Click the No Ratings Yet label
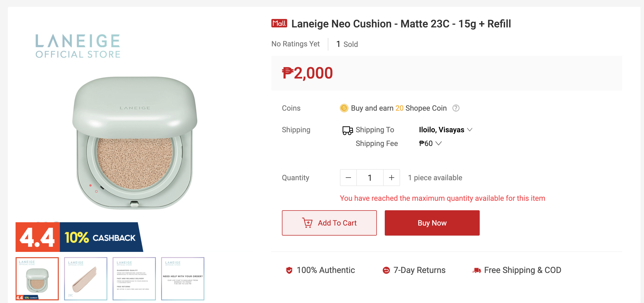Viewport: 644px width, 303px height. point(295,44)
